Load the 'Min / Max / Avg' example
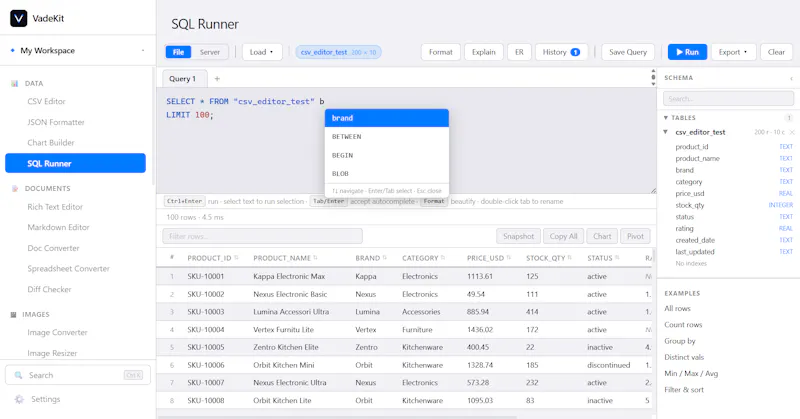The image size is (800, 419). pos(691,374)
